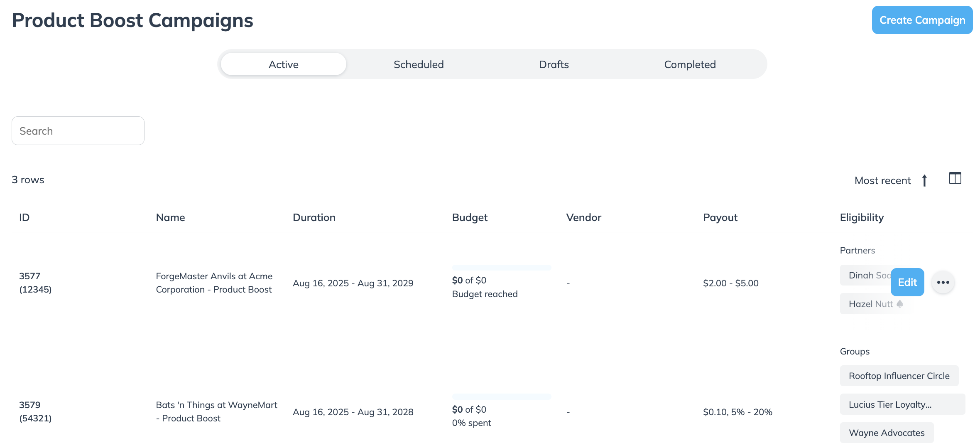The image size is (980, 448).
Task: Click the spade icon beside Hazel Nutt
Action: pos(900,304)
